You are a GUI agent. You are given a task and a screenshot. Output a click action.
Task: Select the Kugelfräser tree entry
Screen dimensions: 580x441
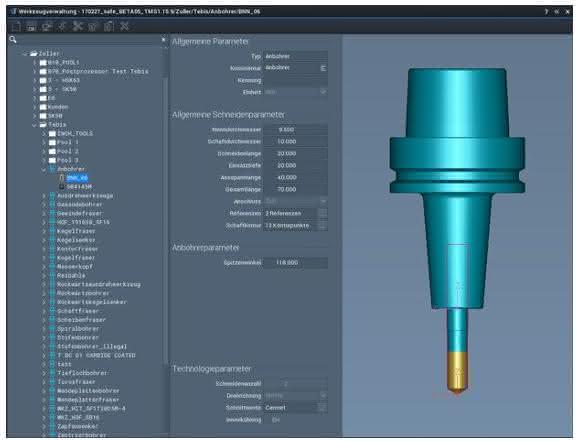click(x=76, y=257)
